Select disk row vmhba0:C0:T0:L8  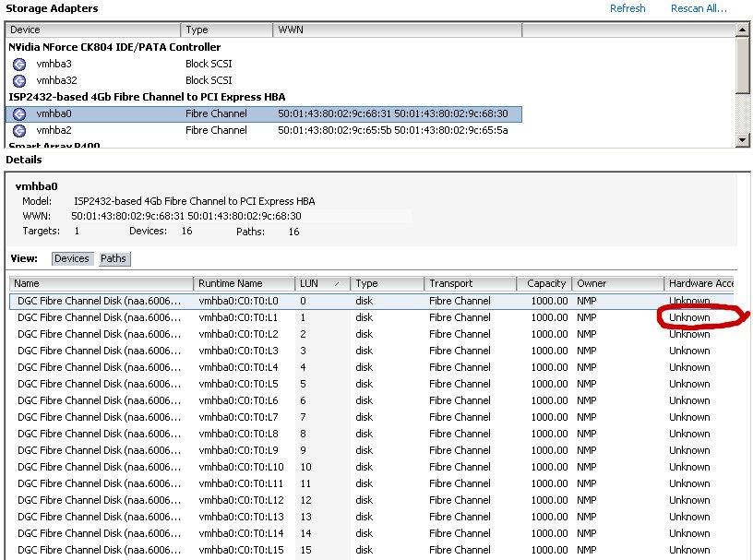(x=373, y=434)
